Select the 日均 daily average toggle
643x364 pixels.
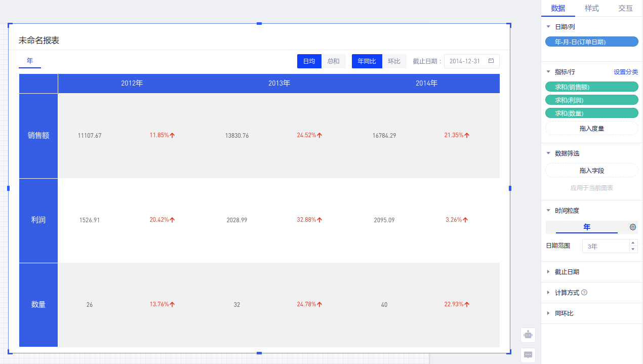pos(309,61)
